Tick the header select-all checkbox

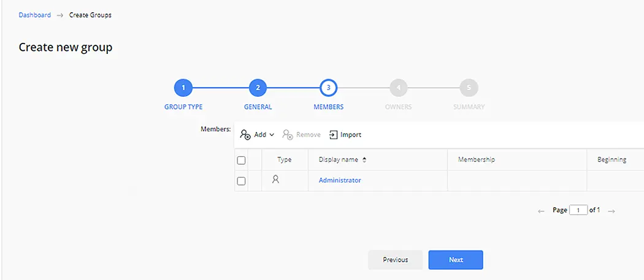point(242,160)
